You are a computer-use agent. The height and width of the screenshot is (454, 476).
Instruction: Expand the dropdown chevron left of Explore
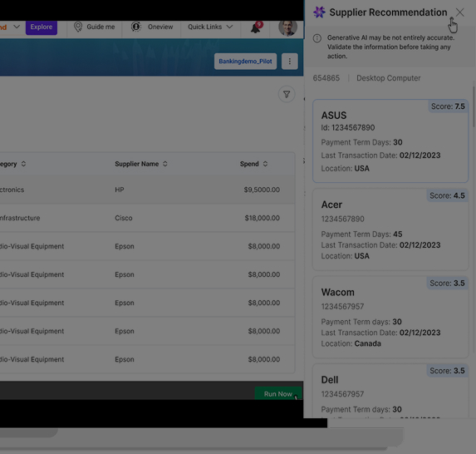click(x=17, y=27)
